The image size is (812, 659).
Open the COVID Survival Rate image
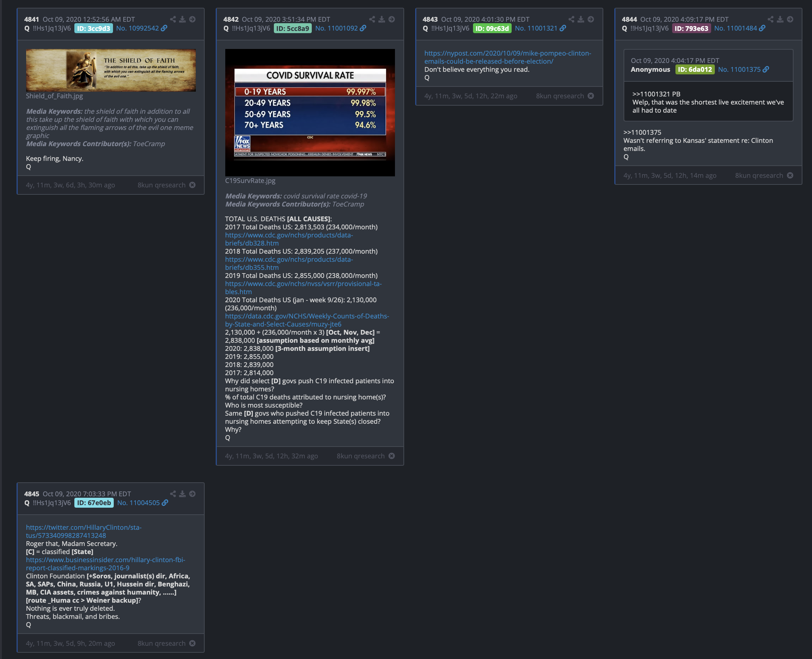[x=310, y=112]
